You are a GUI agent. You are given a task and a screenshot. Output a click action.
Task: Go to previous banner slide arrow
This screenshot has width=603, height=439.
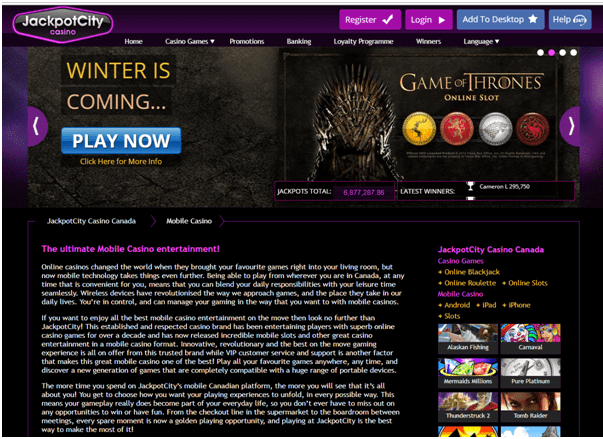coord(37,126)
